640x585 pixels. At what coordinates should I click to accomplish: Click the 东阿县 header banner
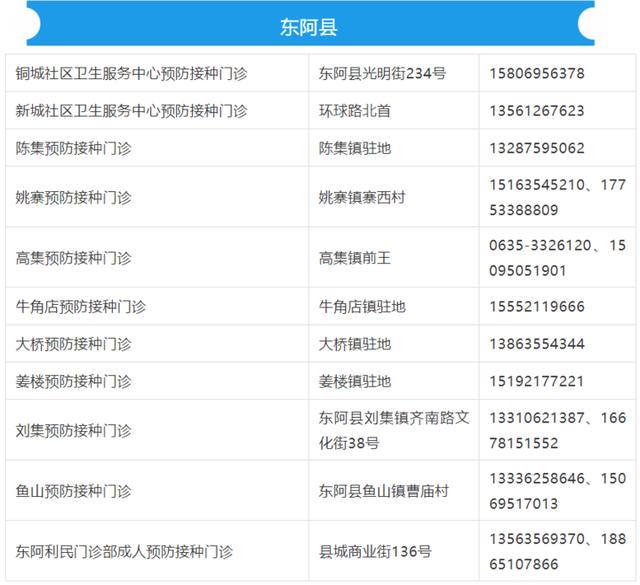[310, 23]
